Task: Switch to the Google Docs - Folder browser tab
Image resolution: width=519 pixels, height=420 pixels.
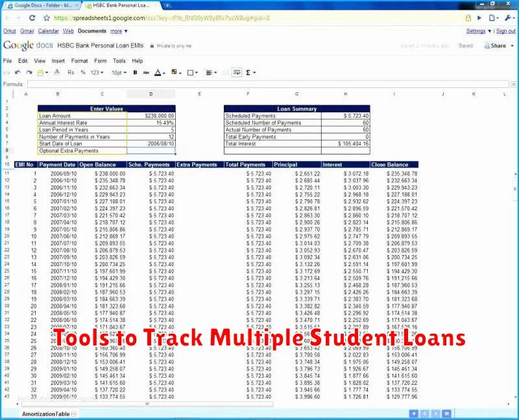Action: tap(42, 5)
